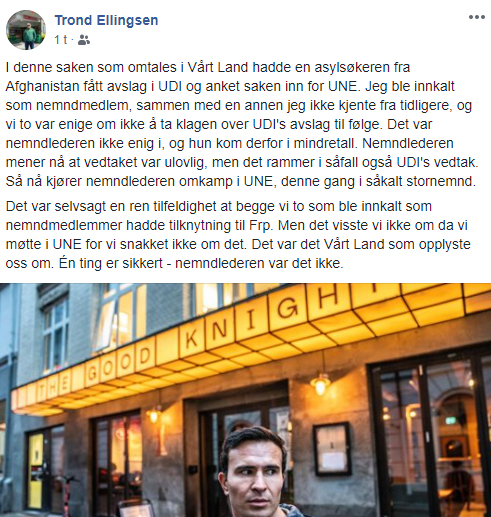
Task: Open the post via "1 t" timestamp
Action: tap(61, 40)
